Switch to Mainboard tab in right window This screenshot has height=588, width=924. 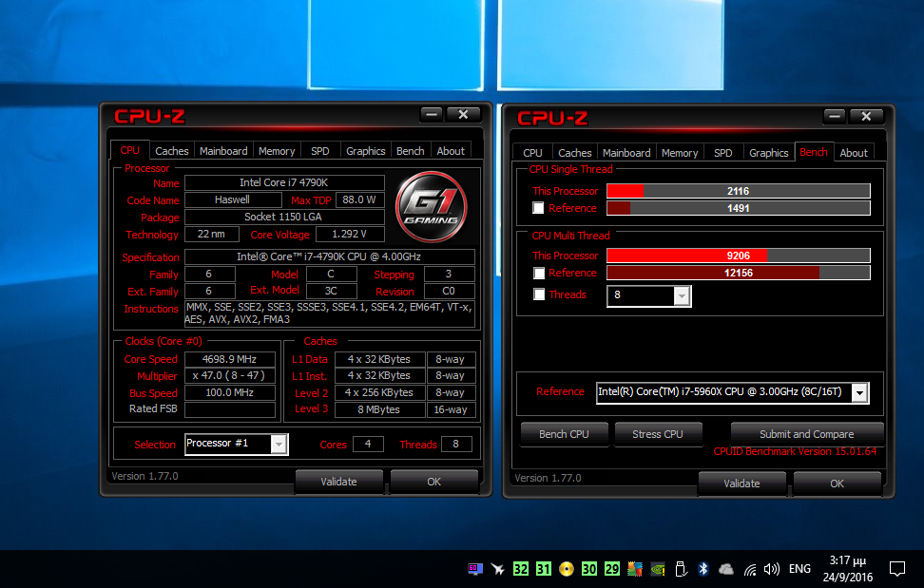626,152
